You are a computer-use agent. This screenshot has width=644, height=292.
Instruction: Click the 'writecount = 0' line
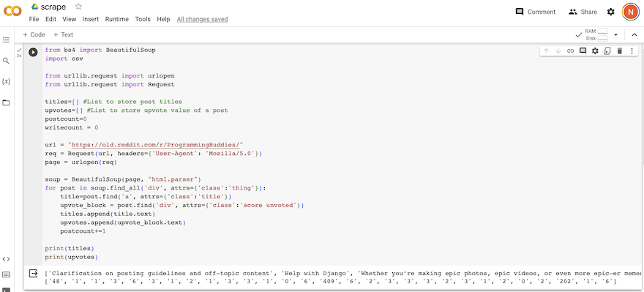72,128
